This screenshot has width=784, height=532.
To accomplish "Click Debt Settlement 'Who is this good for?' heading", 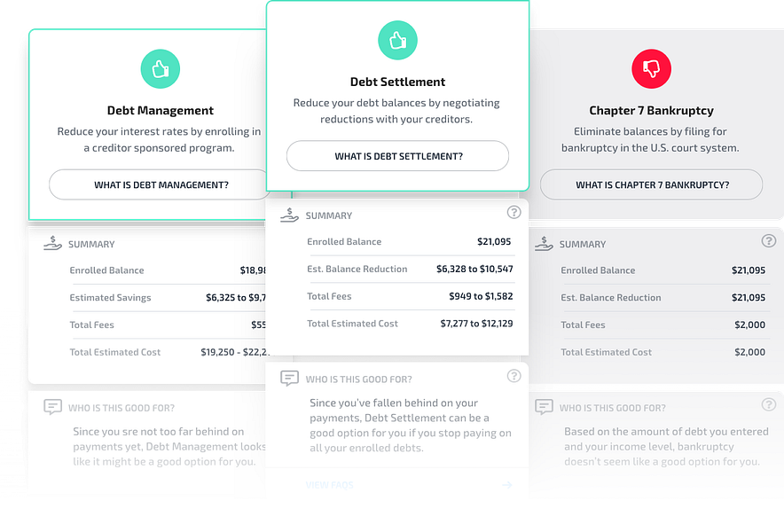I will click(x=359, y=379).
